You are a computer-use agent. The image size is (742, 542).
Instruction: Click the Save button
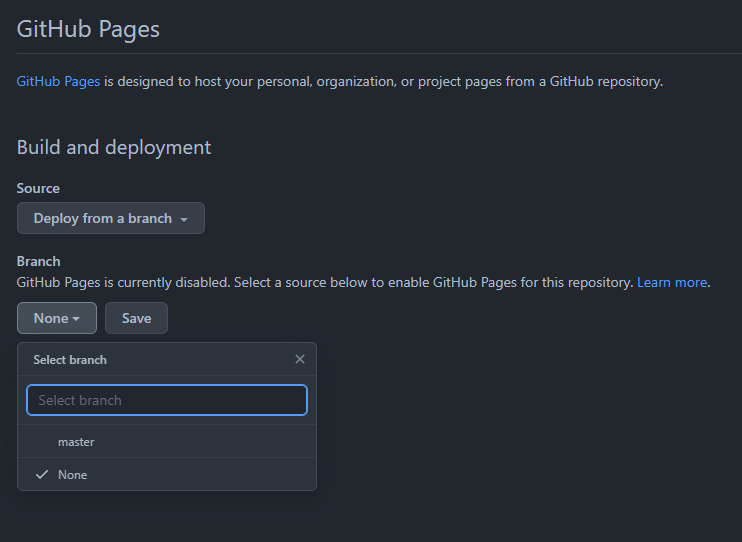(x=136, y=318)
